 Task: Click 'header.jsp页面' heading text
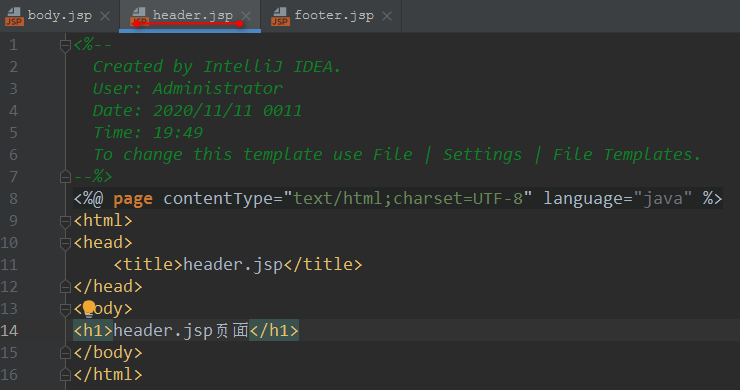click(x=181, y=331)
